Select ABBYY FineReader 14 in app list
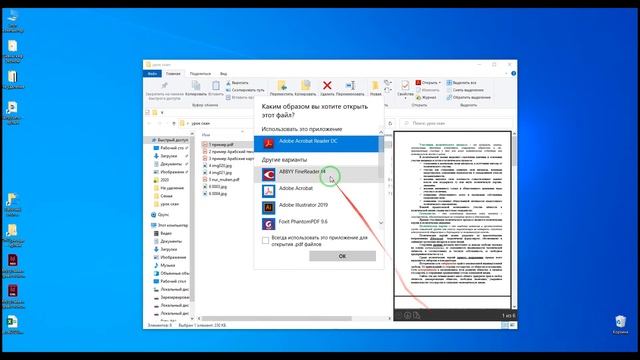 [x=316, y=174]
